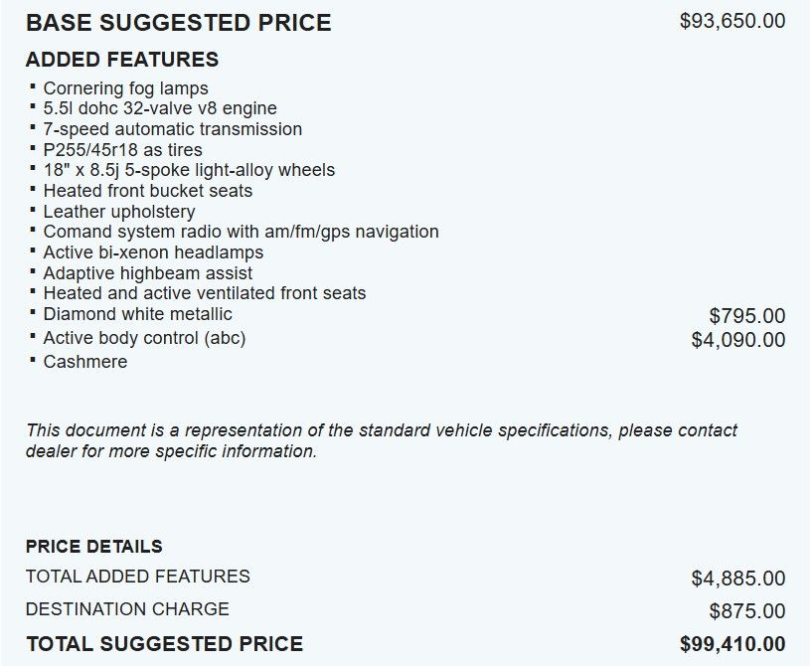Click the $4,090.00 option price

point(737,340)
